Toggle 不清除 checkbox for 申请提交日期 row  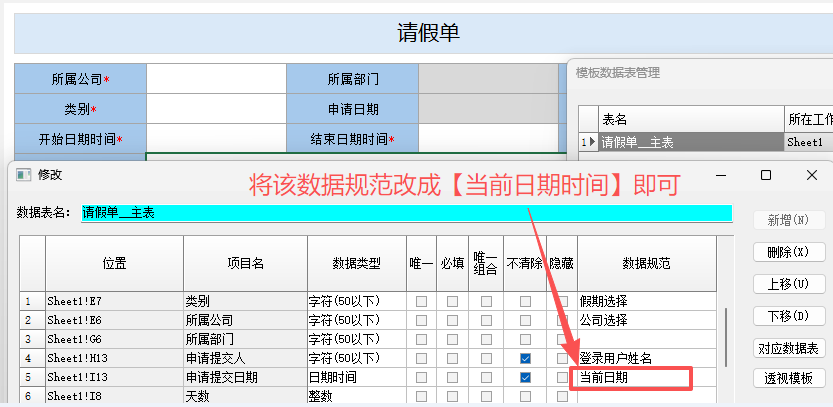click(525, 377)
